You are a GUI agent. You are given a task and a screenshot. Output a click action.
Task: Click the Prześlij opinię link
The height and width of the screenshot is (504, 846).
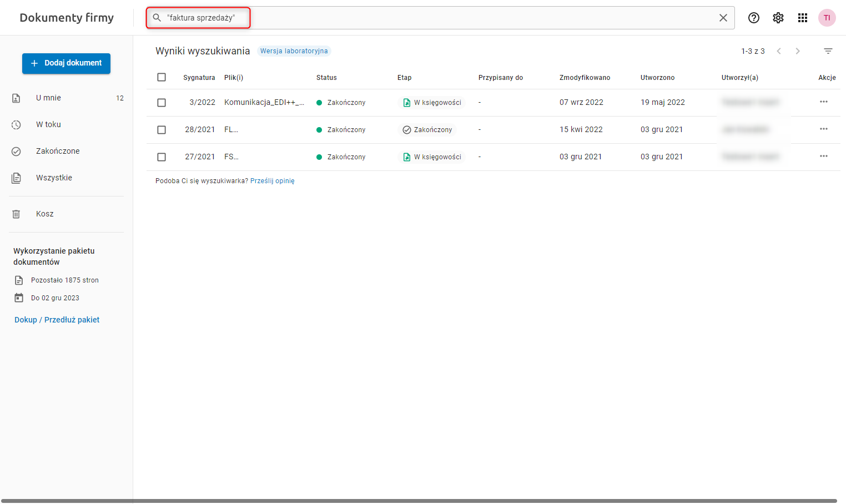coord(273,181)
